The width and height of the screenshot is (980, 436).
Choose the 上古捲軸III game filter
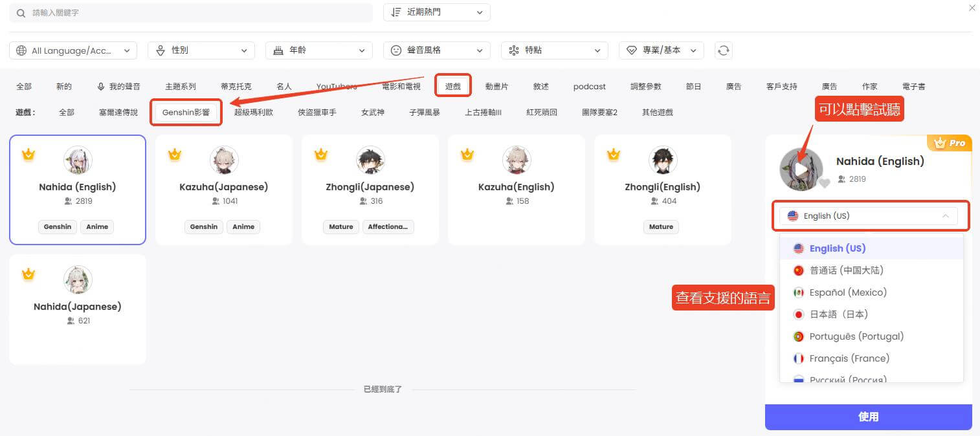coord(484,112)
